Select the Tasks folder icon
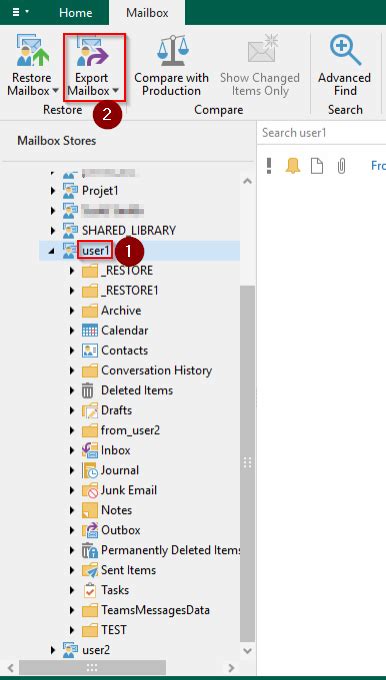386x680 pixels. [x=89, y=590]
